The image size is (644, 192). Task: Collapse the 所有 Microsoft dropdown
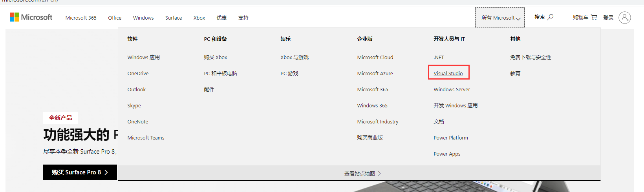pyautogui.click(x=500, y=18)
